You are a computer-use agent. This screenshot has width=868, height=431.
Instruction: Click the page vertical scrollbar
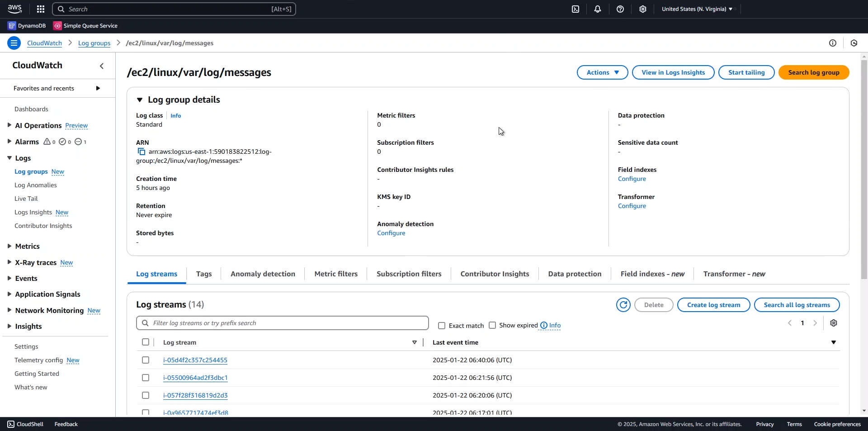tap(864, 181)
